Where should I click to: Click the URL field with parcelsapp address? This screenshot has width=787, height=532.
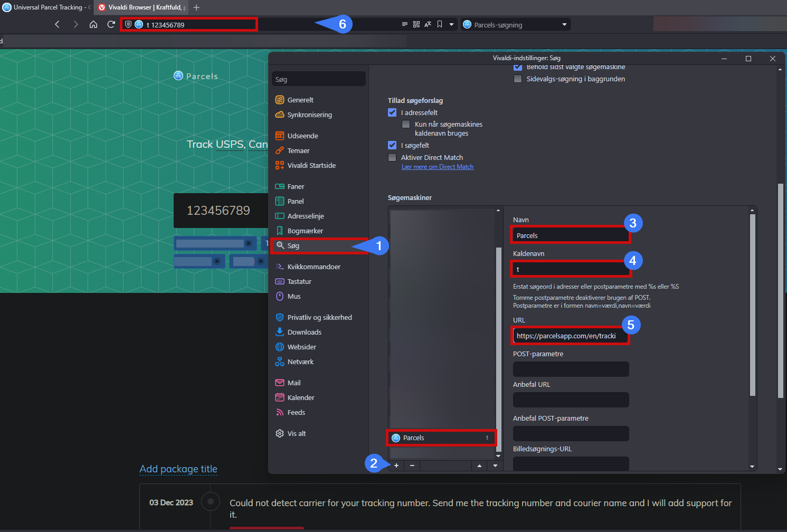pyautogui.click(x=571, y=336)
